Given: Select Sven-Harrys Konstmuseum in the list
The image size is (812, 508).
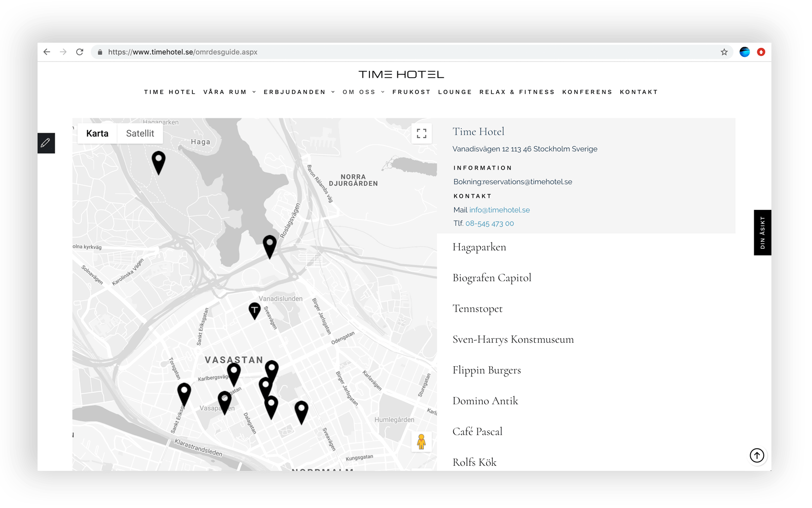Looking at the screenshot, I should click(x=513, y=339).
